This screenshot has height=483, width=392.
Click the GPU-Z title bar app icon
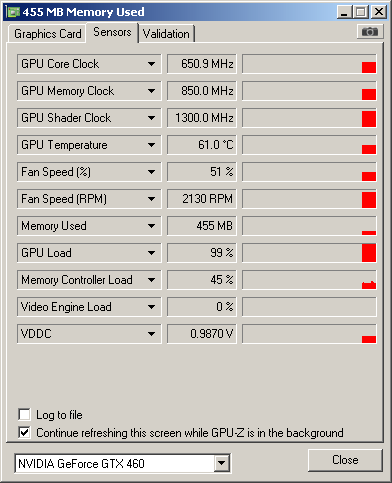[x=14, y=12]
